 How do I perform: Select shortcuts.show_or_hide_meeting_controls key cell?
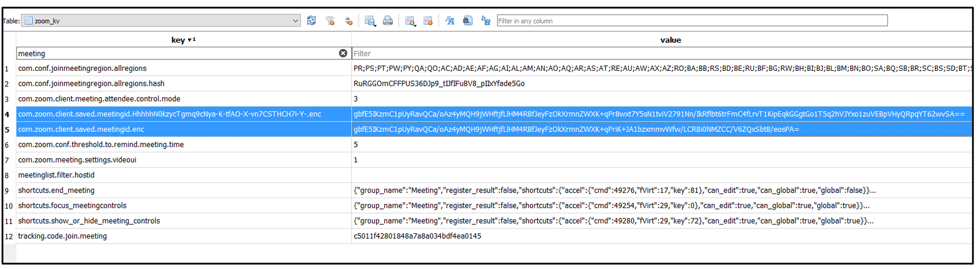point(183,221)
